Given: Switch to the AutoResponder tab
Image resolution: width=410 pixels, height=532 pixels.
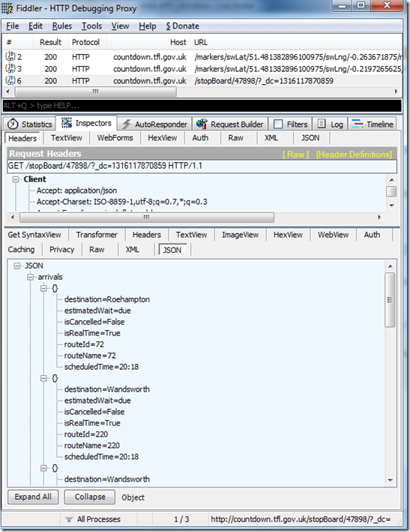Looking at the screenshot, I should (x=155, y=124).
